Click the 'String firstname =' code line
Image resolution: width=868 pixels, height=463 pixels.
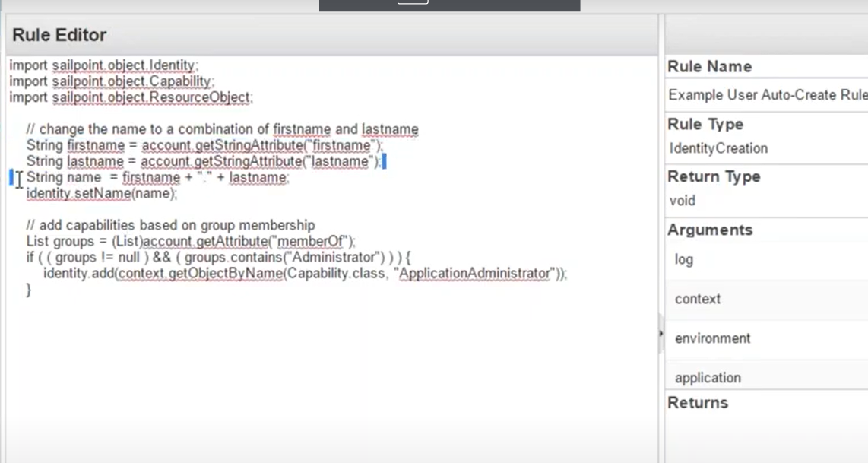[204, 146]
